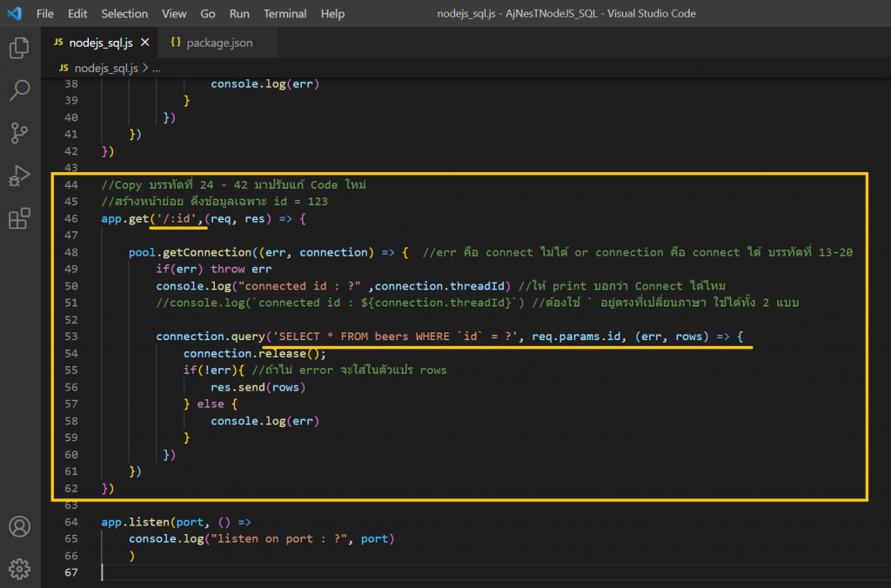Place cursor on app.listen line 64
891x588 pixels.
[x=174, y=522]
